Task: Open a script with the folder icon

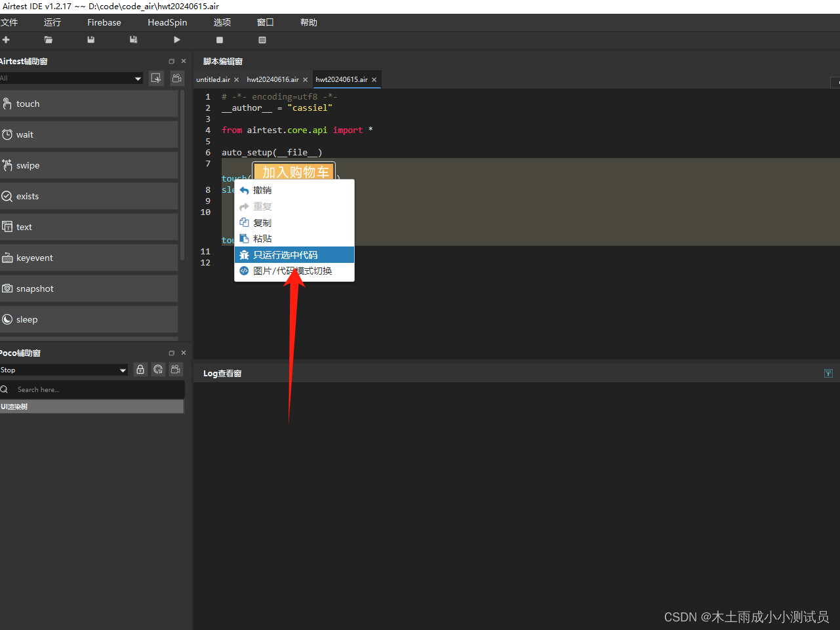Action: (49, 40)
